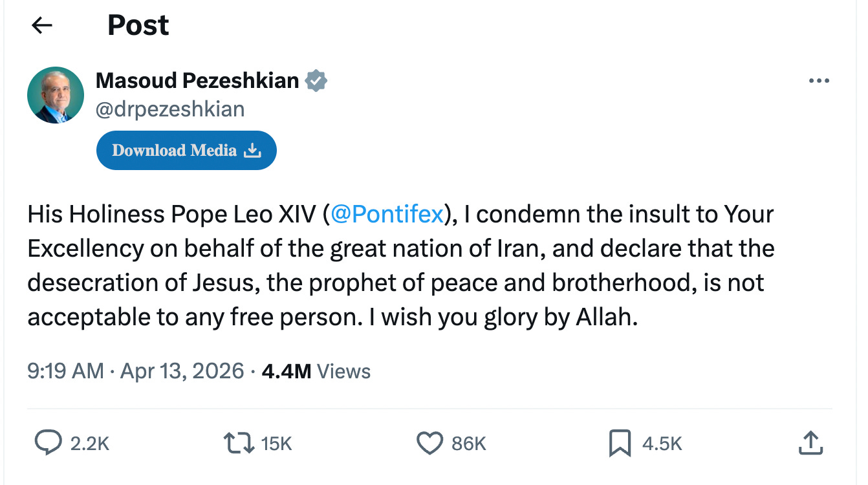Open Masoud Pezeshkian's profile photo
The width and height of the screenshot is (868, 485).
(56, 94)
